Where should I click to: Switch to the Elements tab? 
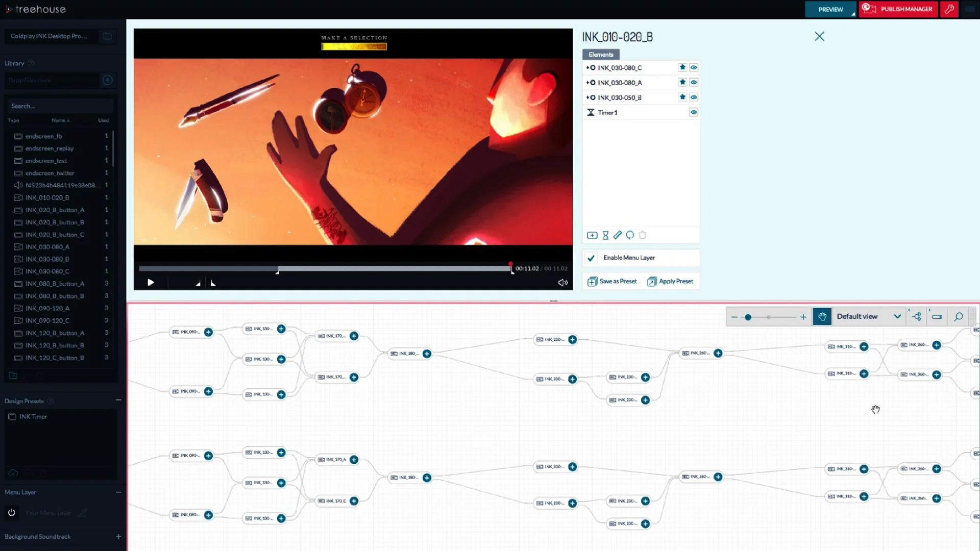coord(601,55)
